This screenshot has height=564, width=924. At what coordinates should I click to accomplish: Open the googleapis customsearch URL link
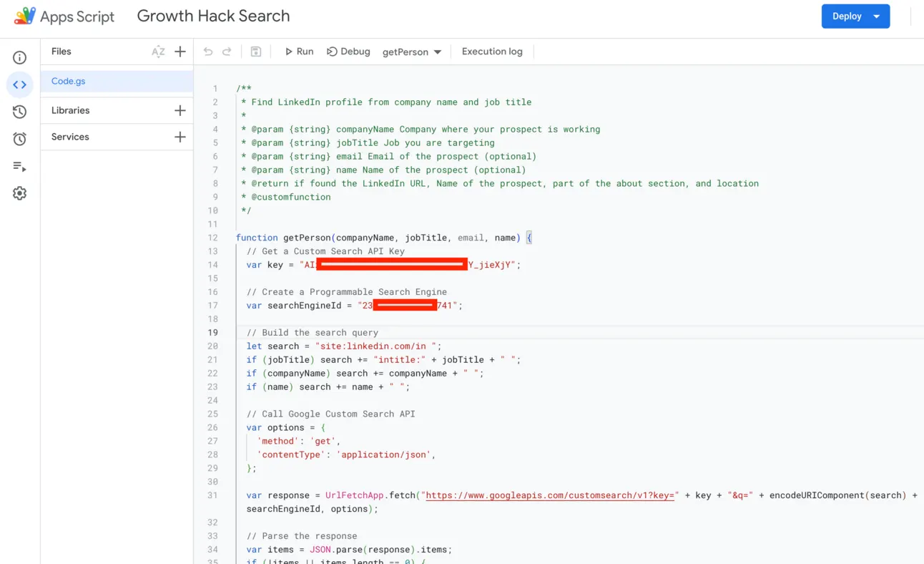(x=551, y=495)
